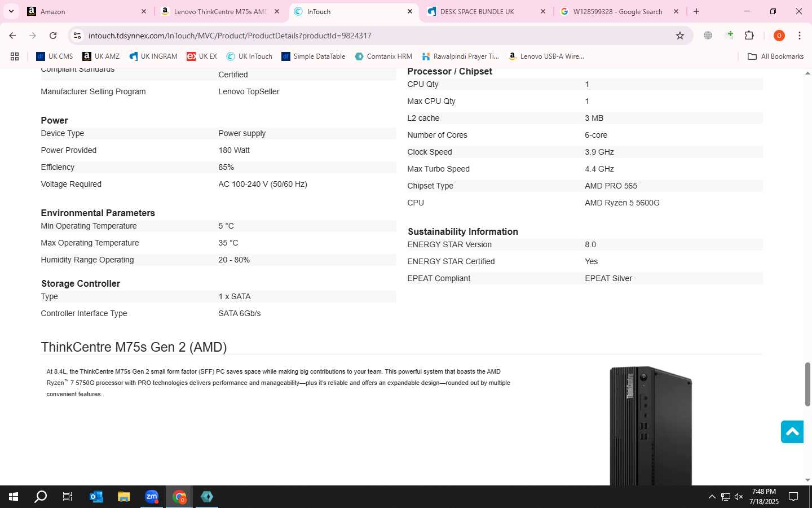Click the green extension icon in toolbar

coord(730,36)
